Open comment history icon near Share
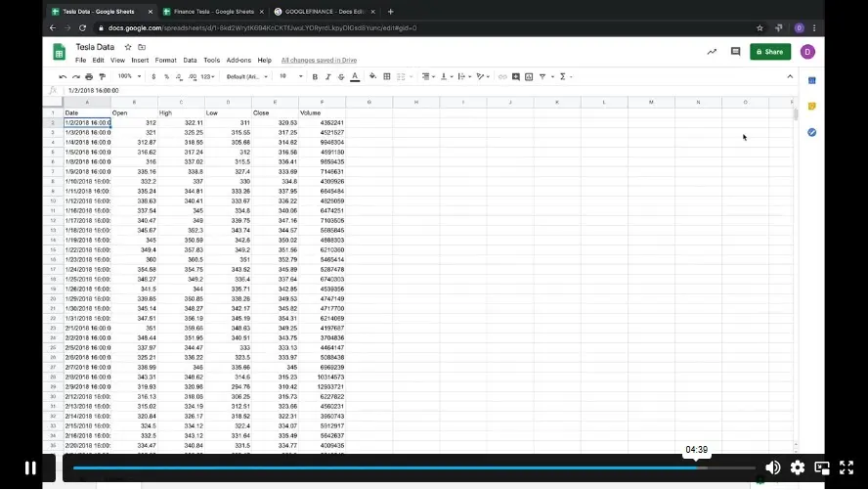This screenshot has height=490, width=868. [735, 52]
